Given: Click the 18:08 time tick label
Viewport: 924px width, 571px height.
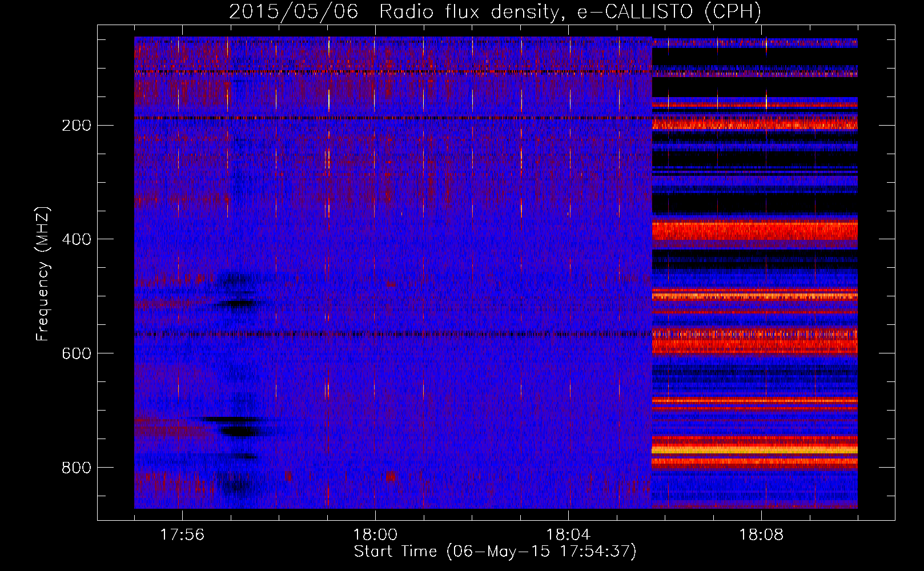Looking at the screenshot, I should coord(761,535).
